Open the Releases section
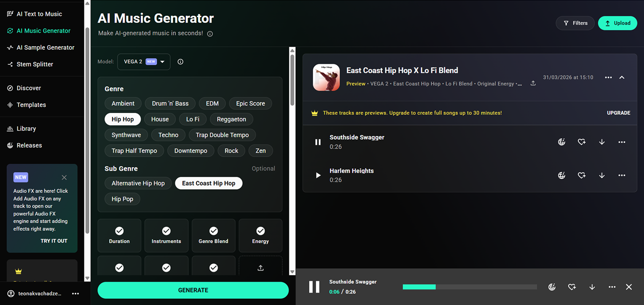 (25, 145)
